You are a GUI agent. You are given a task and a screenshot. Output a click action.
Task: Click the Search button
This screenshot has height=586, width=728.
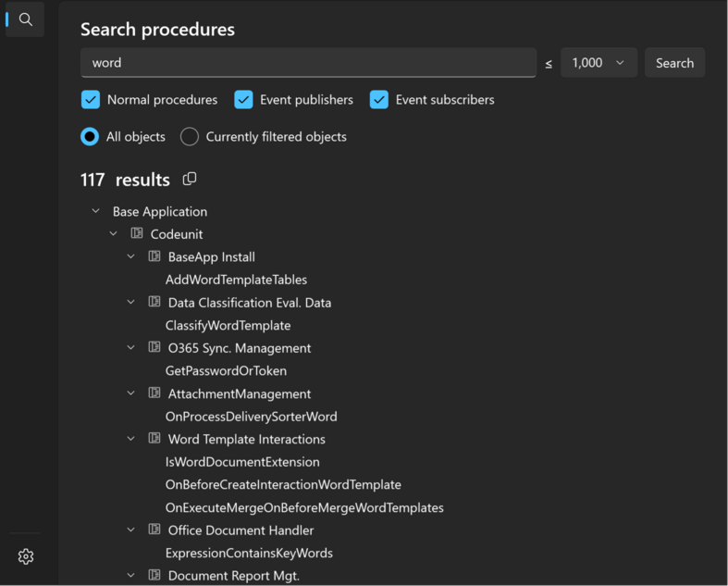pyautogui.click(x=674, y=63)
